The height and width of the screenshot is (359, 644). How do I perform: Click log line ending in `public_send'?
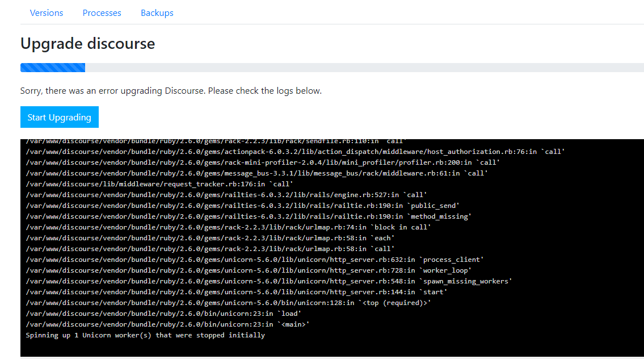[x=242, y=206]
